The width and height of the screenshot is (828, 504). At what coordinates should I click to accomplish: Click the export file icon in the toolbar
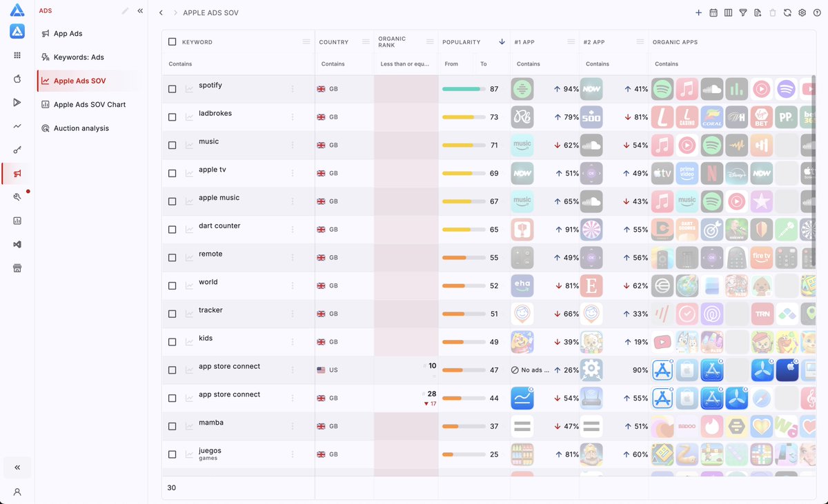[758, 12]
